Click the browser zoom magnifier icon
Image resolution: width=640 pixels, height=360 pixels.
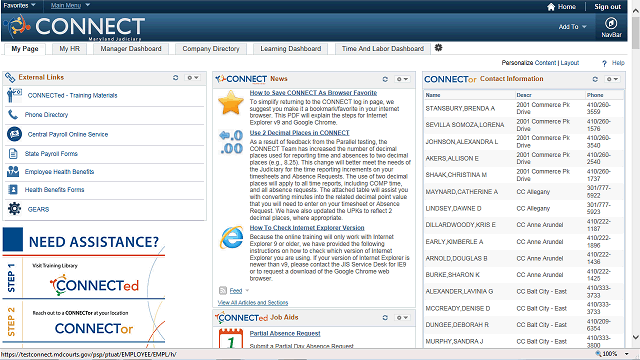pyautogui.click(x=598, y=353)
